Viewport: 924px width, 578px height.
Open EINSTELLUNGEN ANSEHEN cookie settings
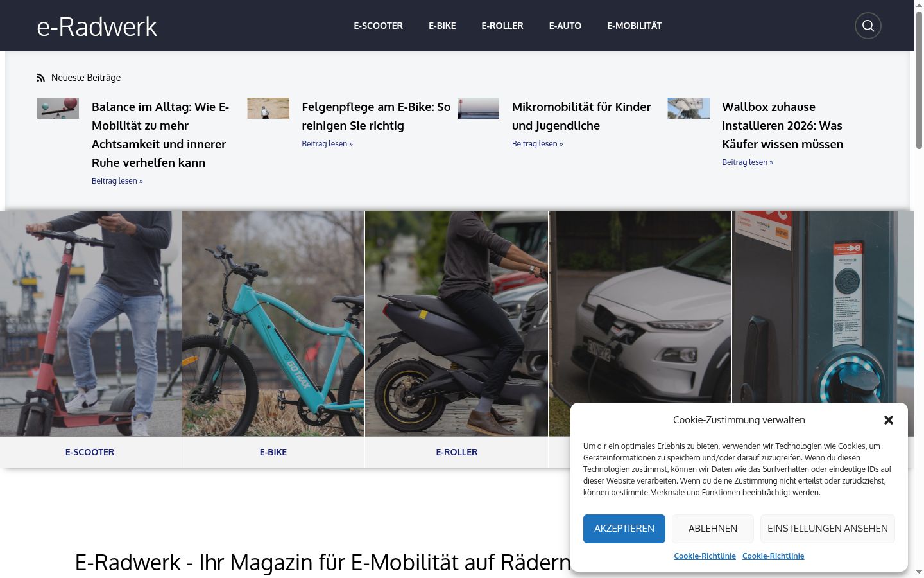pyautogui.click(x=828, y=529)
